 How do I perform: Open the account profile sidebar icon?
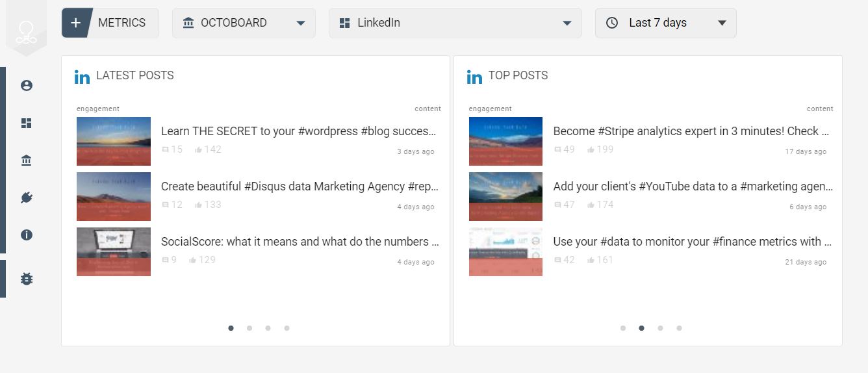[27, 86]
